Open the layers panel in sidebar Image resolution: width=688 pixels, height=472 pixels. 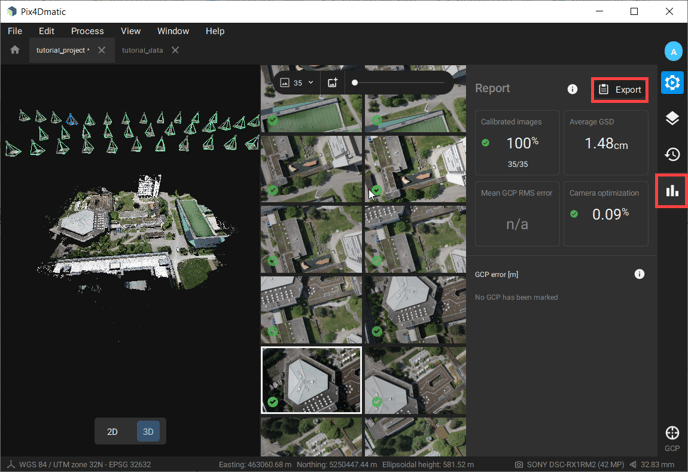[672, 119]
